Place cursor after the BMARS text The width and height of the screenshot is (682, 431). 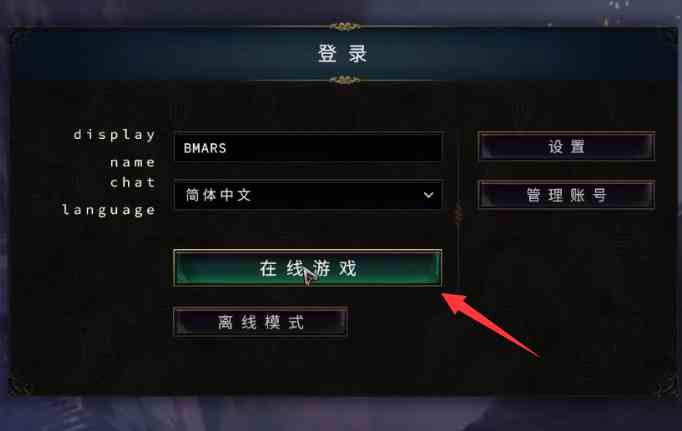point(228,148)
